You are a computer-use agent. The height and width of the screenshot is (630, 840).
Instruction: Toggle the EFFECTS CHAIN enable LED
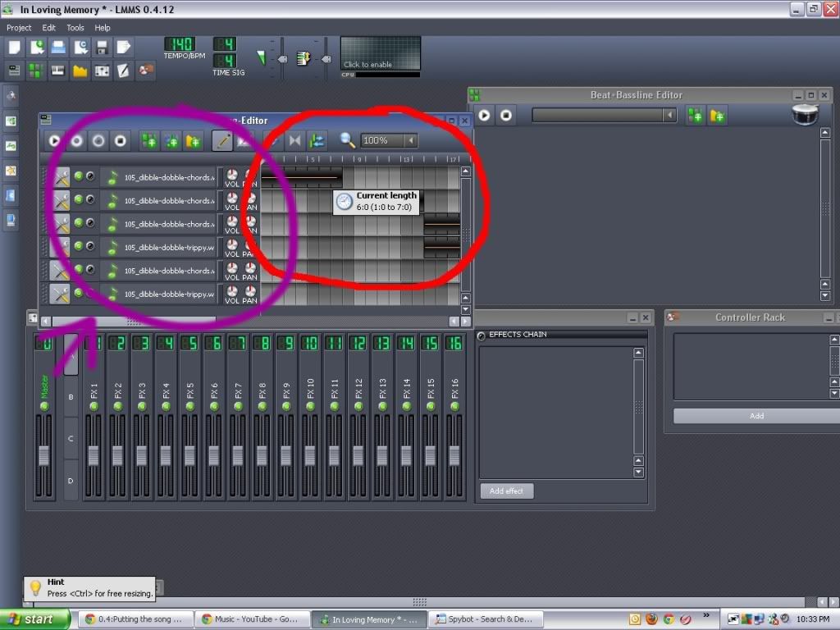point(482,335)
